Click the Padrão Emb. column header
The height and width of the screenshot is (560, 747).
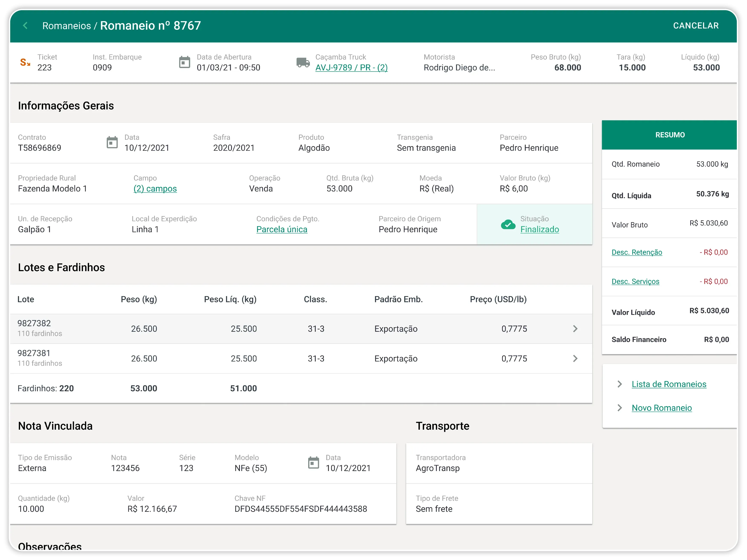pyautogui.click(x=398, y=299)
